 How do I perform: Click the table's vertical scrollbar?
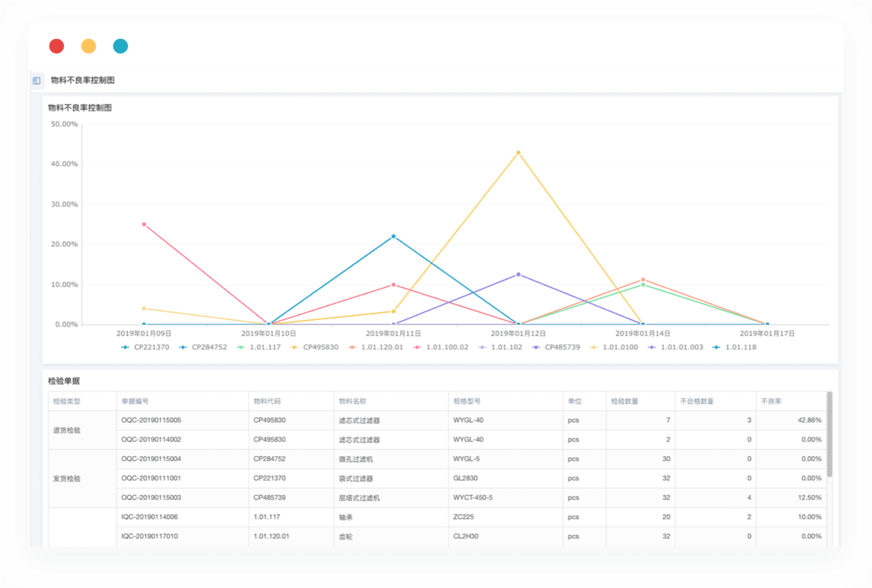(x=829, y=433)
